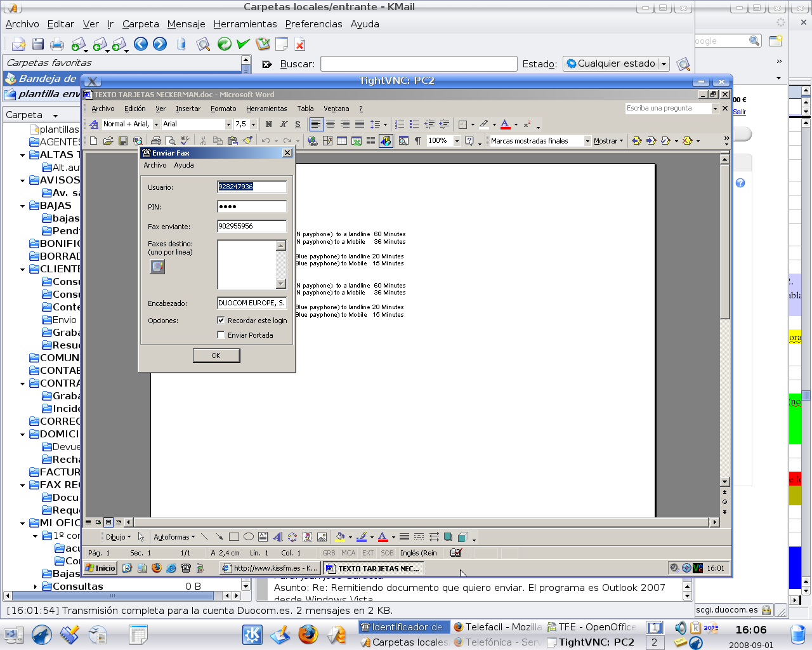Viewport: 812px width, 650px height.
Task: Click the red font color swatch in formatting toolbar
Action: click(505, 124)
